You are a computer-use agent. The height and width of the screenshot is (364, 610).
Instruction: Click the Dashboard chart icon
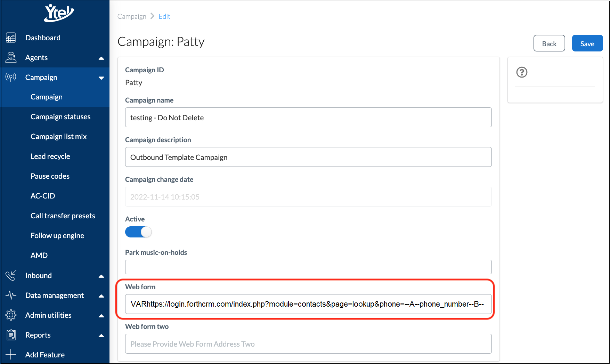[x=11, y=38]
